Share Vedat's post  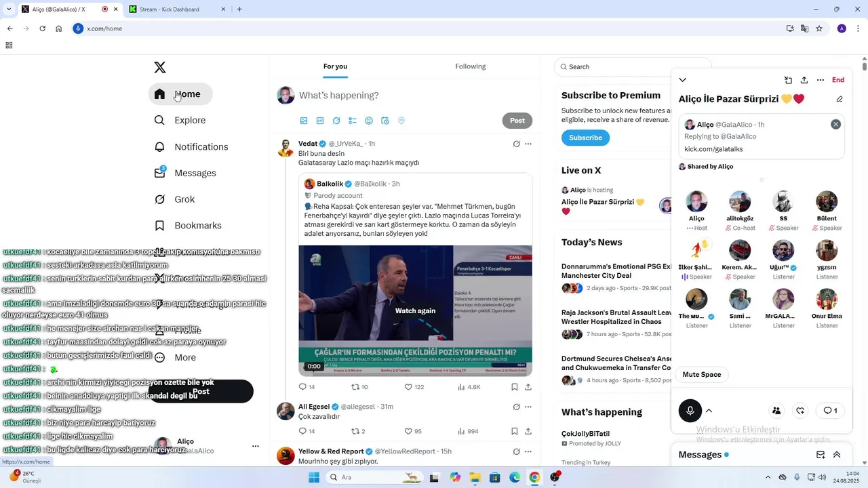(528, 387)
